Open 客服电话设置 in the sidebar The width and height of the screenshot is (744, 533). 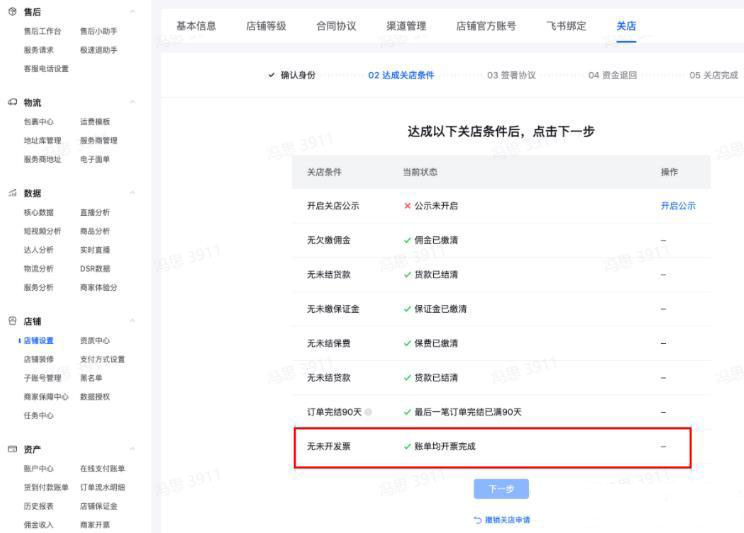click(x=46, y=69)
